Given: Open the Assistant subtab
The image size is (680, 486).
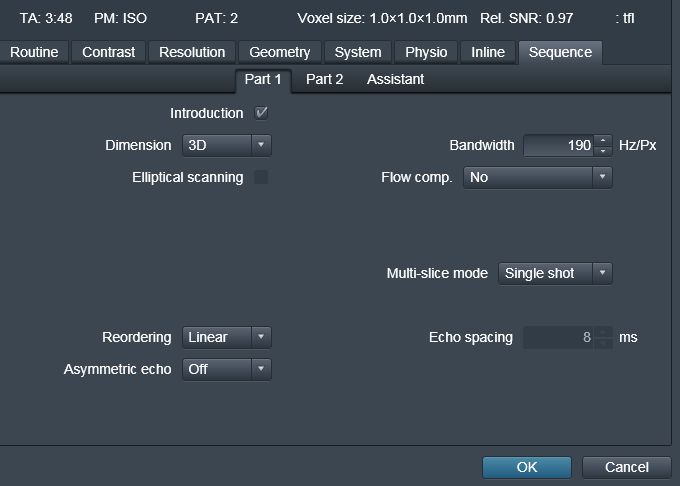Looking at the screenshot, I should (395, 79).
